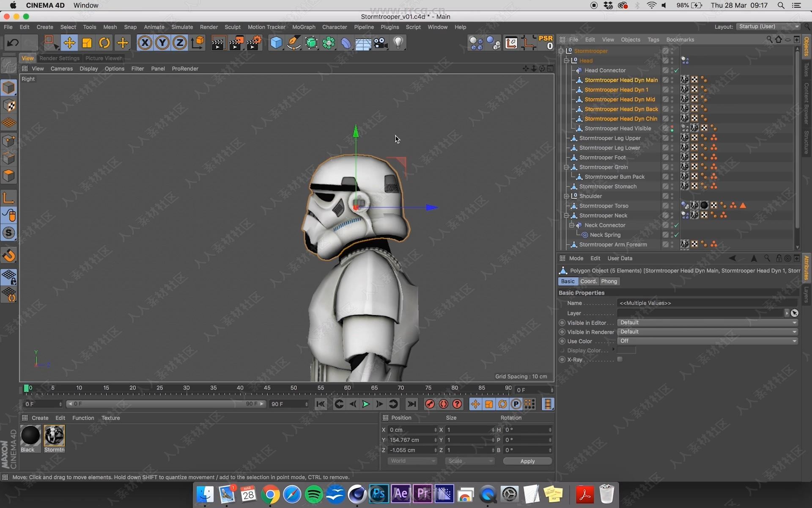The width and height of the screenshot is (812, 508).
Task: Collapse the Stormtrooper Groin hierarchy
Action: (566, 167)
